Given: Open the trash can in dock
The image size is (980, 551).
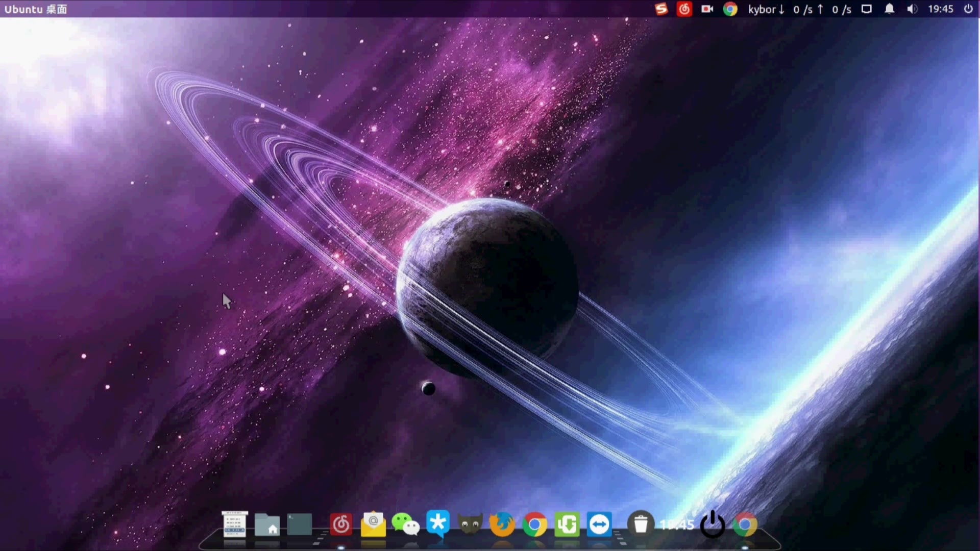Looking at the screenshot, I should 641,524.
